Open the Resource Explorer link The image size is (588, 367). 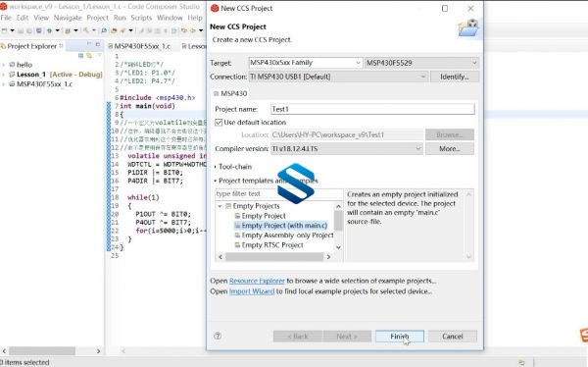pyautogui.click(x=257, y=281)
